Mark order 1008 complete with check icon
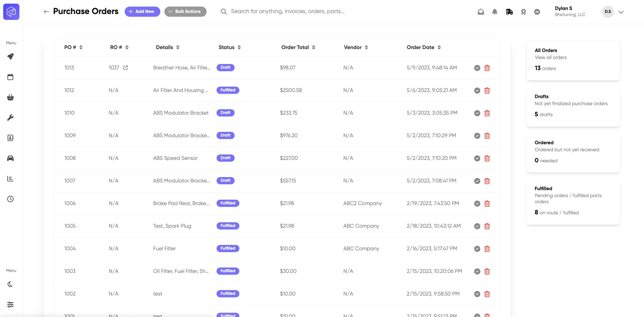644x317 pixels. (x=477, y=158)
